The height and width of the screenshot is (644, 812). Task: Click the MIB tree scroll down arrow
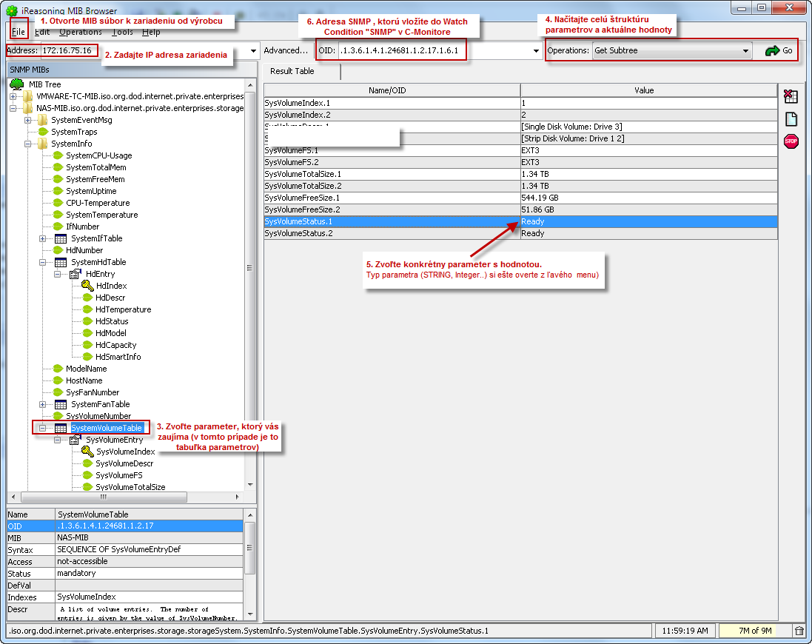tap(250, 485)
